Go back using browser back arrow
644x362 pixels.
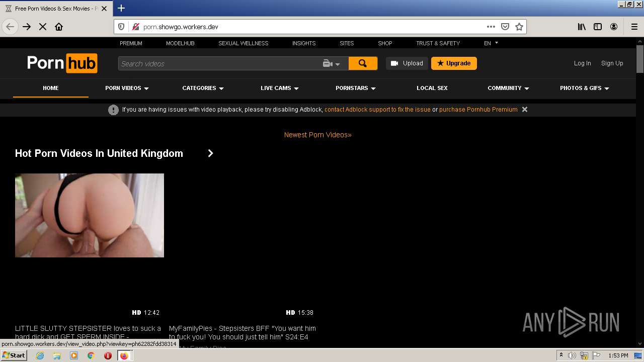point(10,27)
